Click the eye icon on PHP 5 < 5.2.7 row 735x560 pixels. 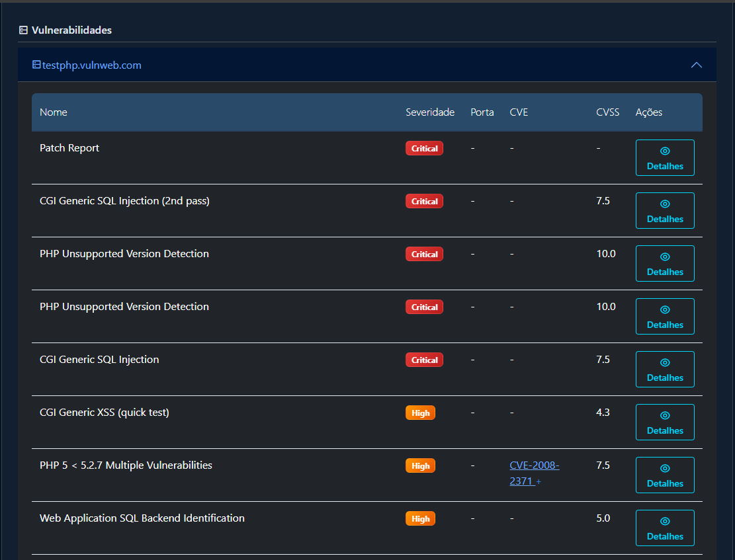pyautogui.click(x=665, y=468)
